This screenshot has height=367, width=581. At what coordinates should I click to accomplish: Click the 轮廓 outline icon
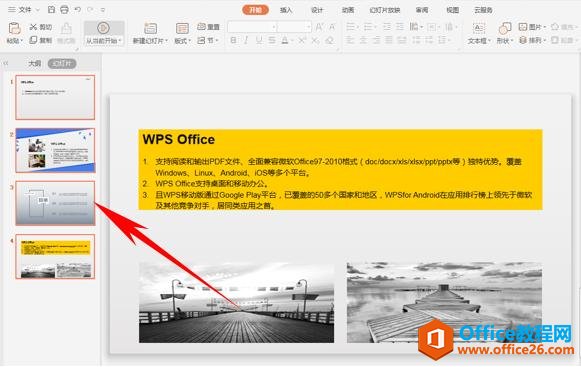555,40
